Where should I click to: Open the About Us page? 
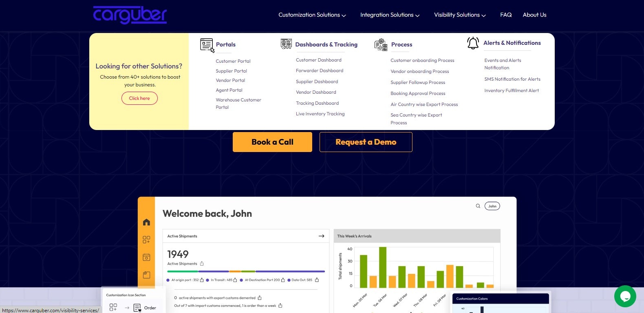pos(534,15)
